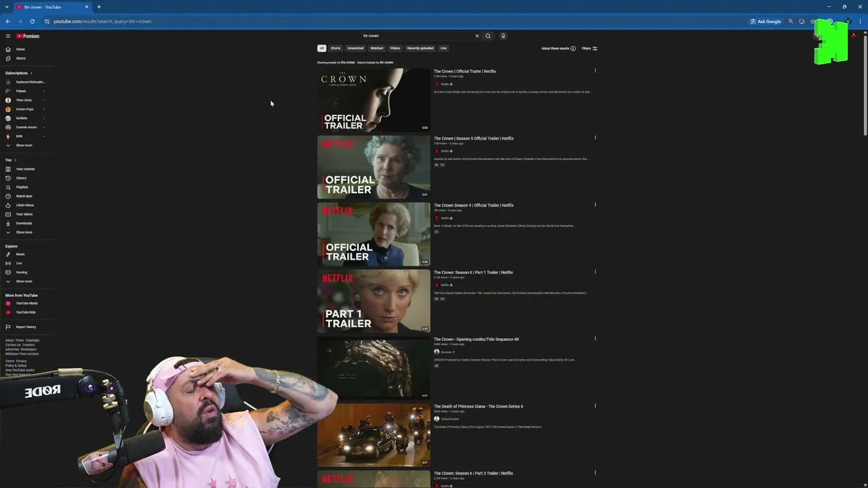
Task: Open 'The Crown Season 4 | Official Trailer' title
Action: click(x=474, y=205)
